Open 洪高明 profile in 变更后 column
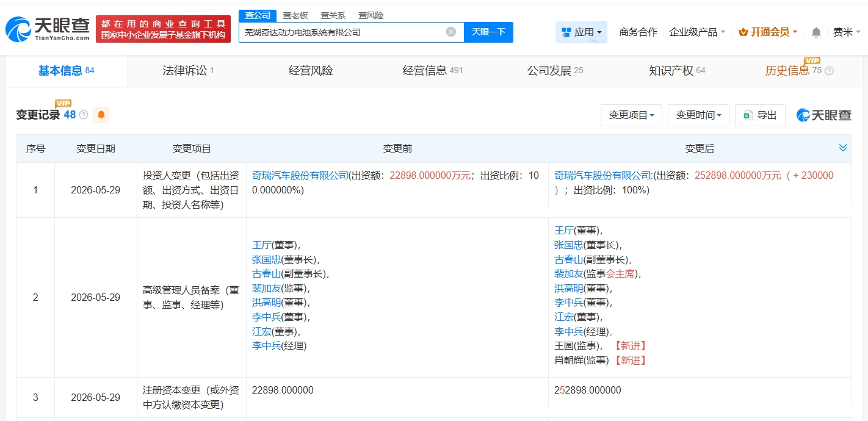The width and height of the screenshot is (868, 421). coord(568,288)
